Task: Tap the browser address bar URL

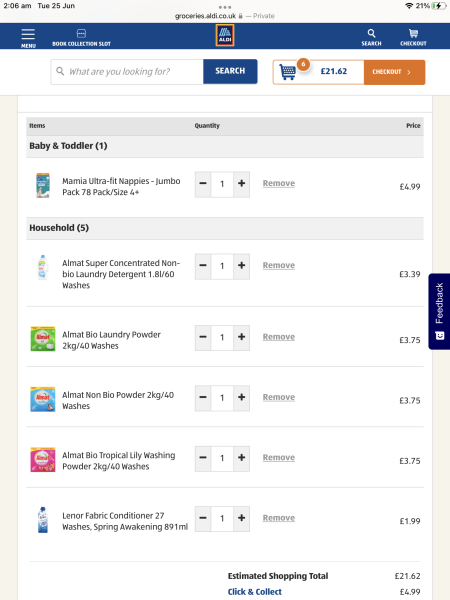Action: tap(205, 16)
